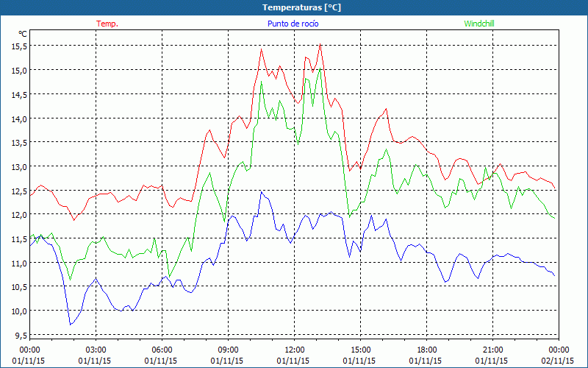Click the '°C' unit label on the y-axis

coord(23,34)
